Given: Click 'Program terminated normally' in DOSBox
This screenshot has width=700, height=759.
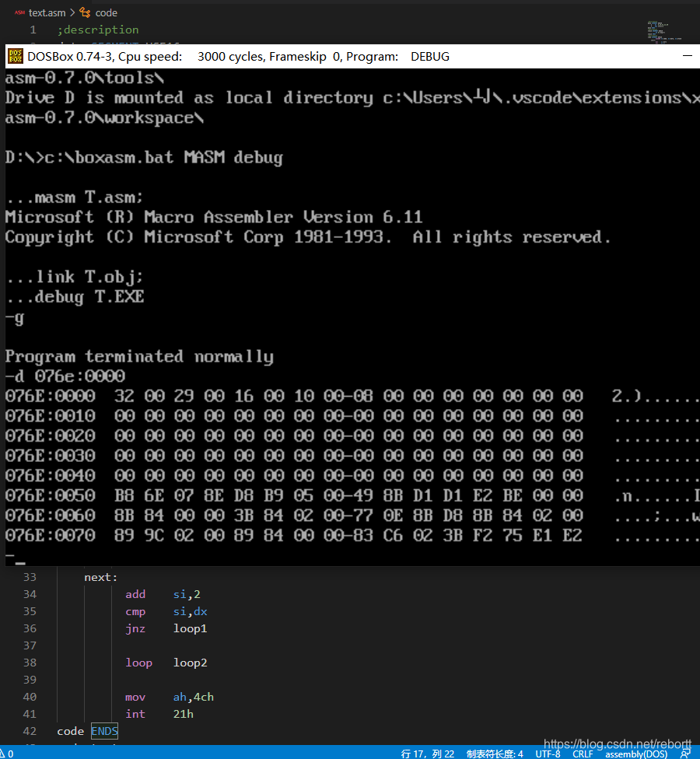Looking at the screenshot, I should pos(139,357).
